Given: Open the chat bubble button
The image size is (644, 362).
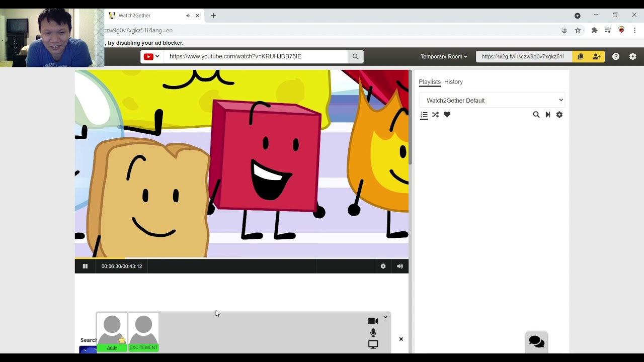Looking at the screenshot, I should [537, 342].
